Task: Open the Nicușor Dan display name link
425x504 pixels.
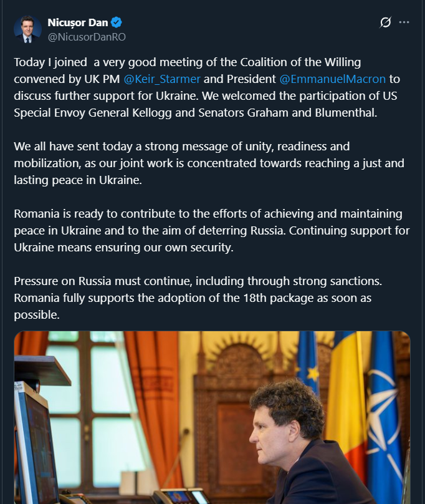Action: coord(78,22)
